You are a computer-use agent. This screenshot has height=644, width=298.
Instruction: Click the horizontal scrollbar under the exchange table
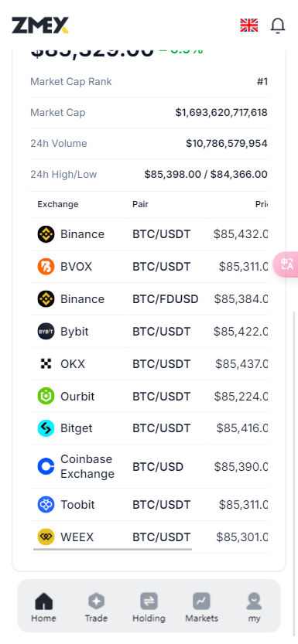tap(112, 549)
